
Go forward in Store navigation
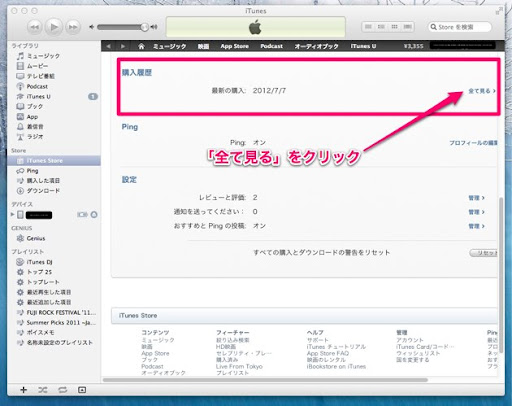coord(123,46)
